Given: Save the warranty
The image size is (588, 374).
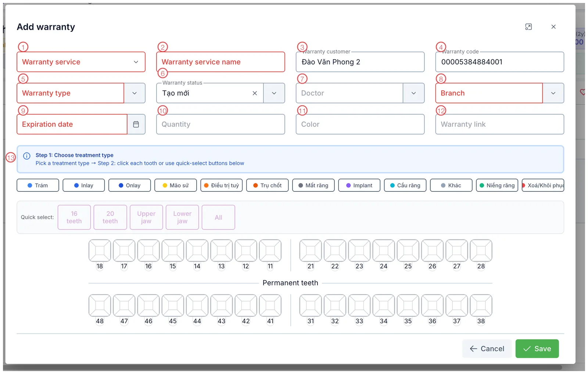Looking at the screenshot, I should click(x=537, y=349).
